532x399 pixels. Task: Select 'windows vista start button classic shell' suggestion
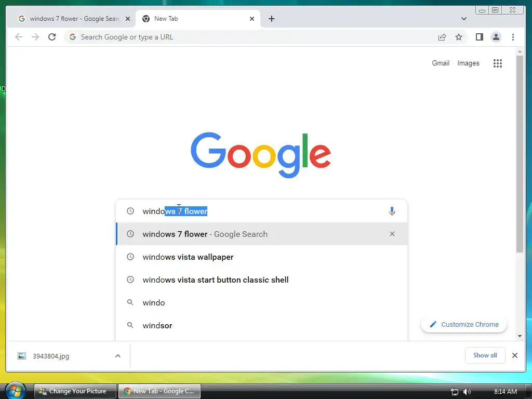261,280
